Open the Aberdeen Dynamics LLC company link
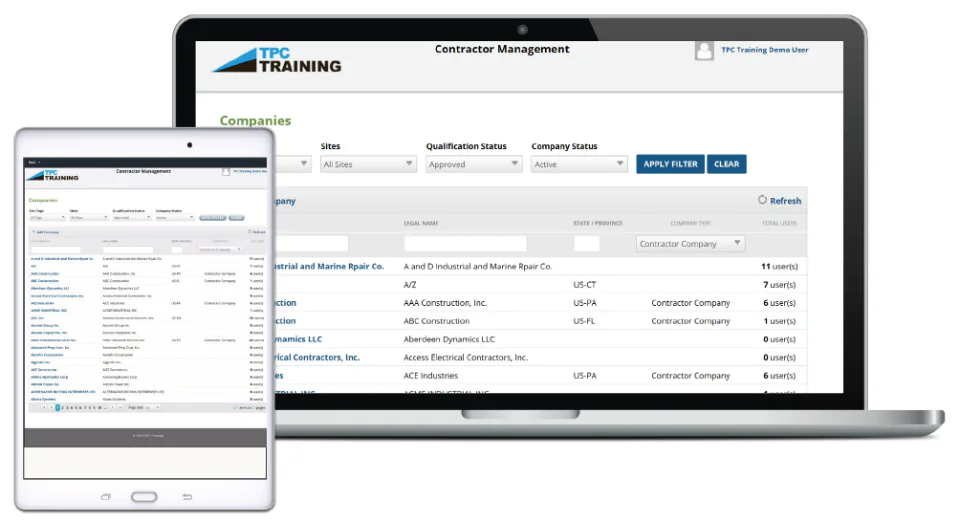 [298, 339]
